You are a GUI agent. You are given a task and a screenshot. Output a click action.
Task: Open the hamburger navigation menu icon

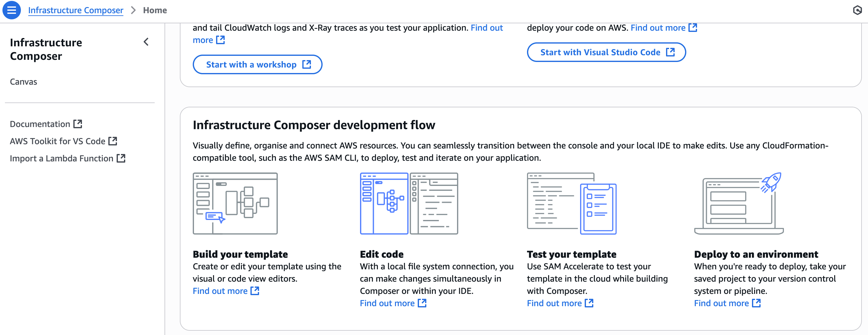point(11,10)
